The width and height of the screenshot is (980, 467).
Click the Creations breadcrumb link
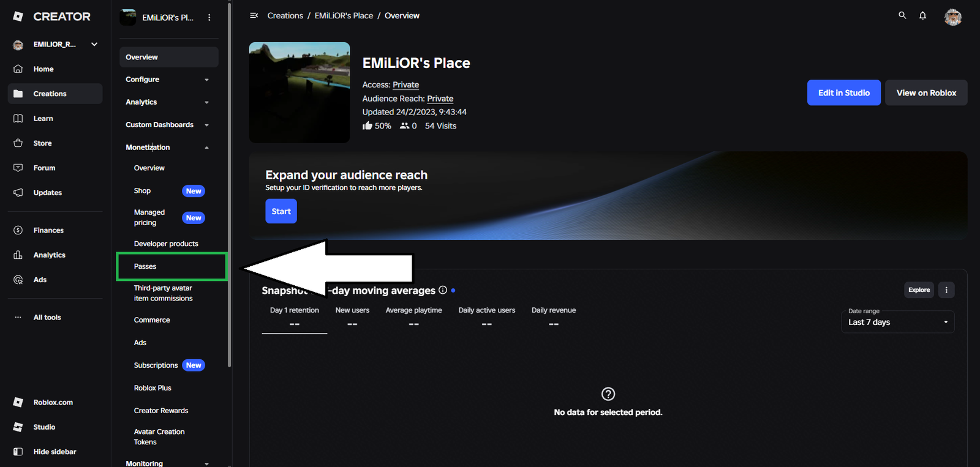285,16
